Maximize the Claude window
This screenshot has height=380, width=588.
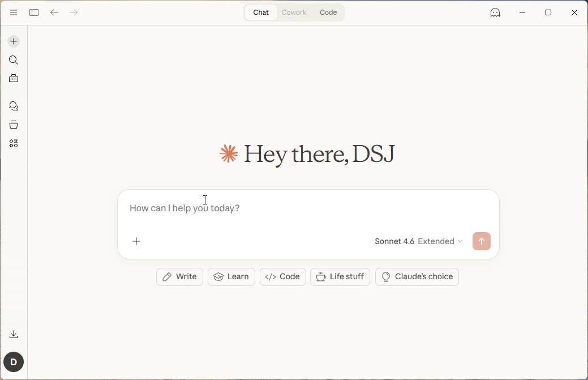[548, 12]
